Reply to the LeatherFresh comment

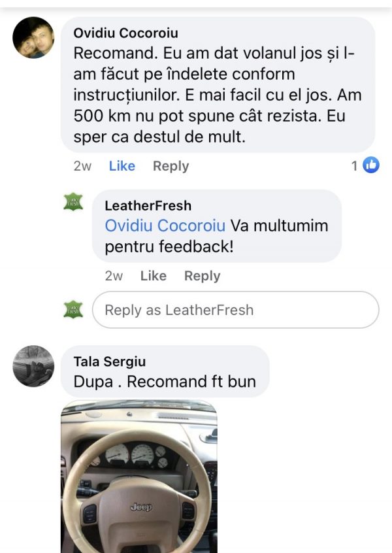click(203, 276)
